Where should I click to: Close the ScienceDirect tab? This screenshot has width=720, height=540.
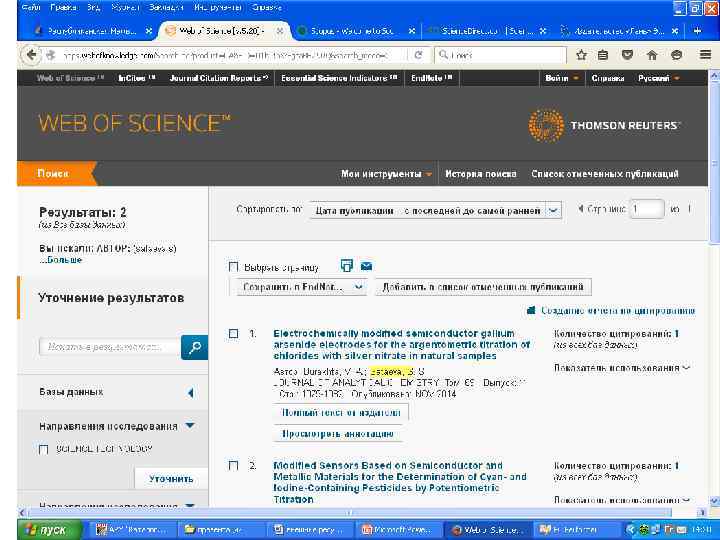pyautogui.click(x=543, y=31)
